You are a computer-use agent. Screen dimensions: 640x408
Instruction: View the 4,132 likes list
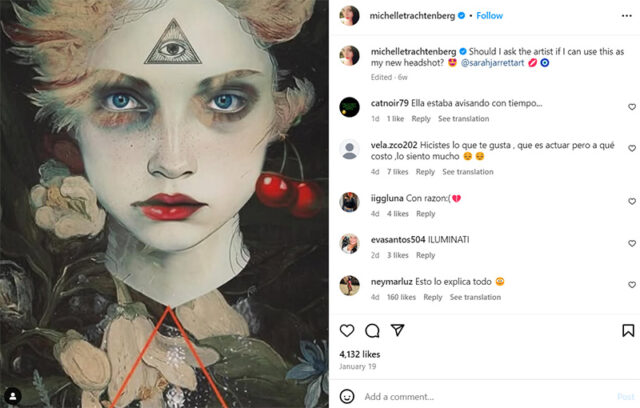click(360, 354)
